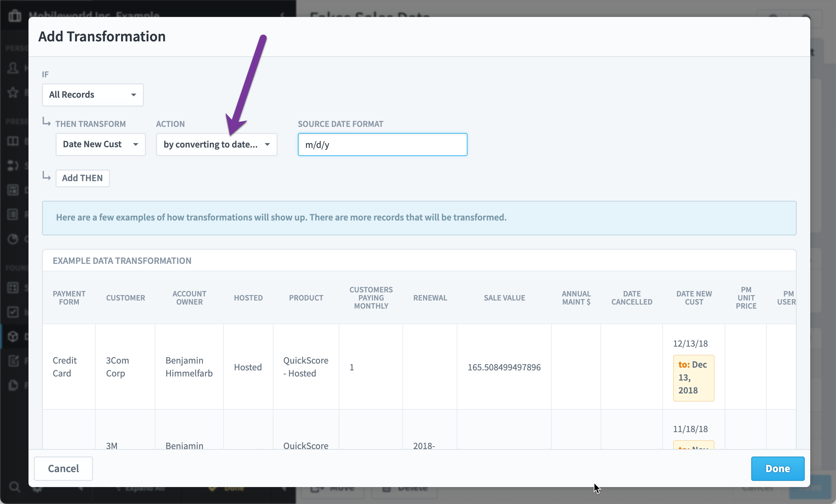Click the highlighted cube icon in the background sidebar
The image size is (836, 504).
[13, 336]
